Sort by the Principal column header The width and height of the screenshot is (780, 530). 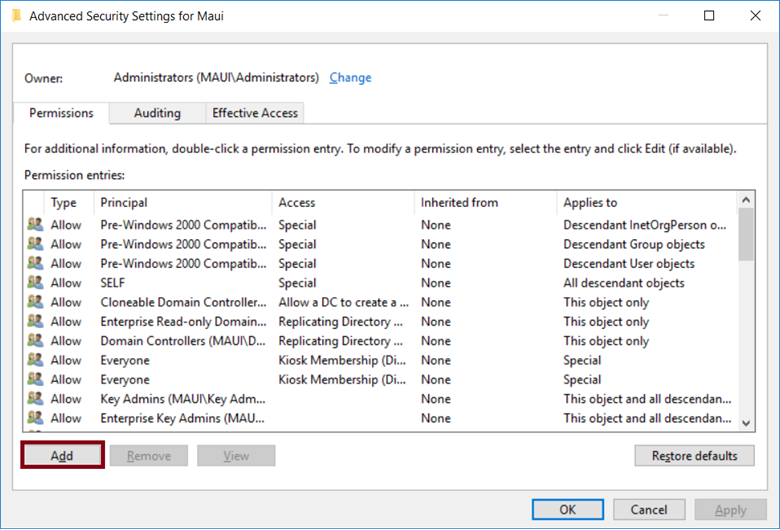tap(182, 202)
